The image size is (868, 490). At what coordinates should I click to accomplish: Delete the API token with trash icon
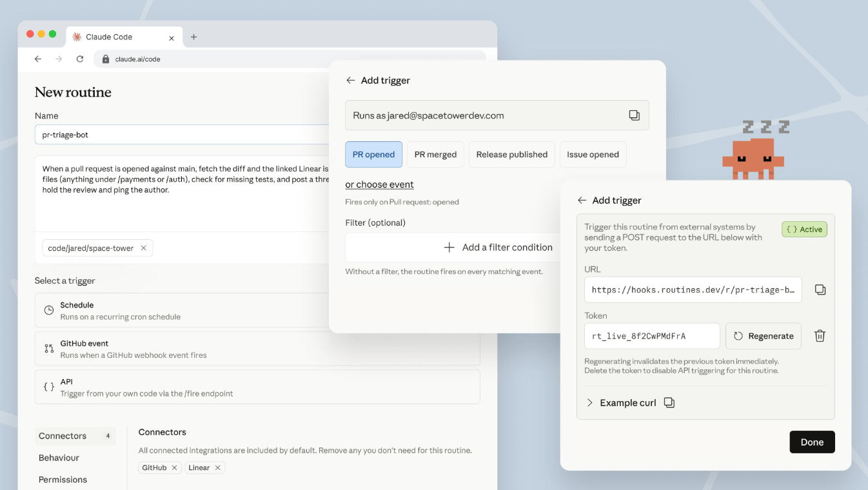click(820, 336)
